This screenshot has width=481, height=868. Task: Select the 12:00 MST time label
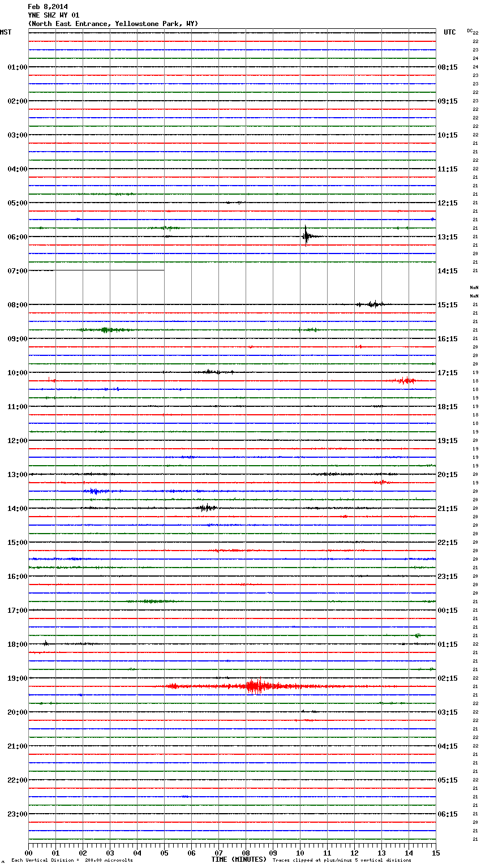[18, 441]
